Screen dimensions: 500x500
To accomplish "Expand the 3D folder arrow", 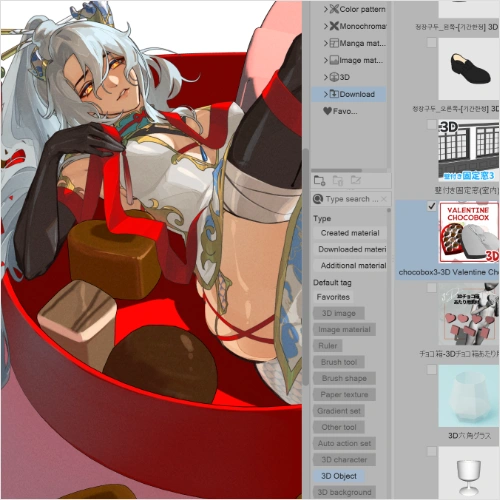I will 326,77.
